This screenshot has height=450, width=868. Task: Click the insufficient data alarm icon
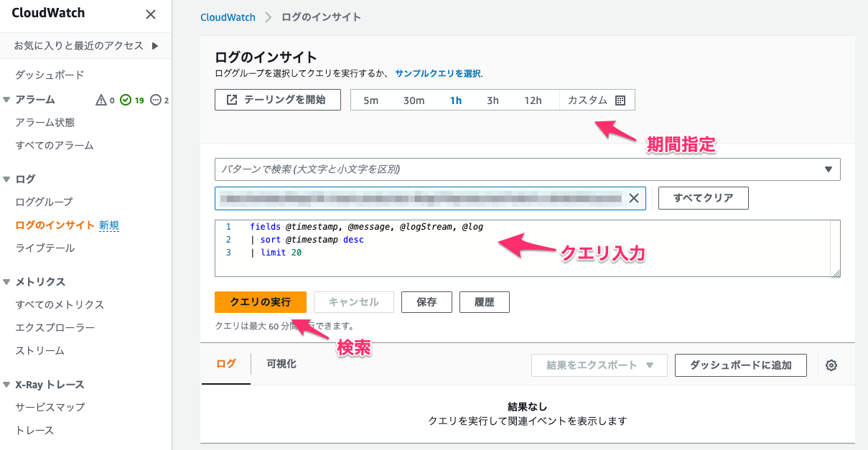(156, 100)
